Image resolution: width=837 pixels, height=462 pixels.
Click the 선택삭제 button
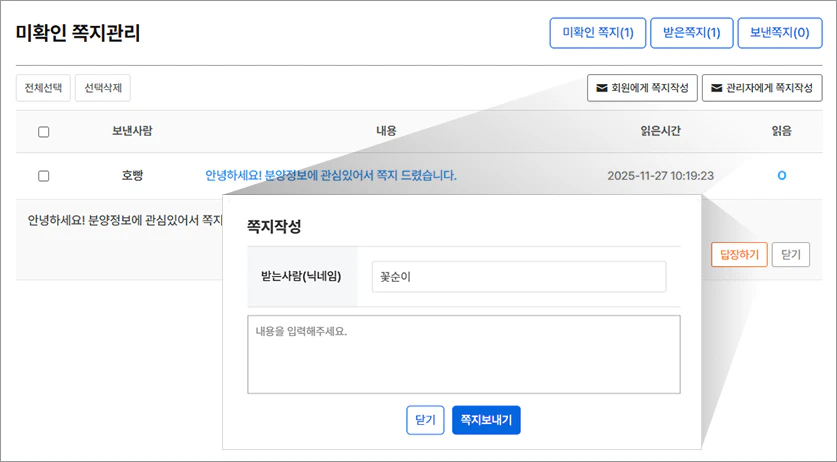[x=102, y=88]
